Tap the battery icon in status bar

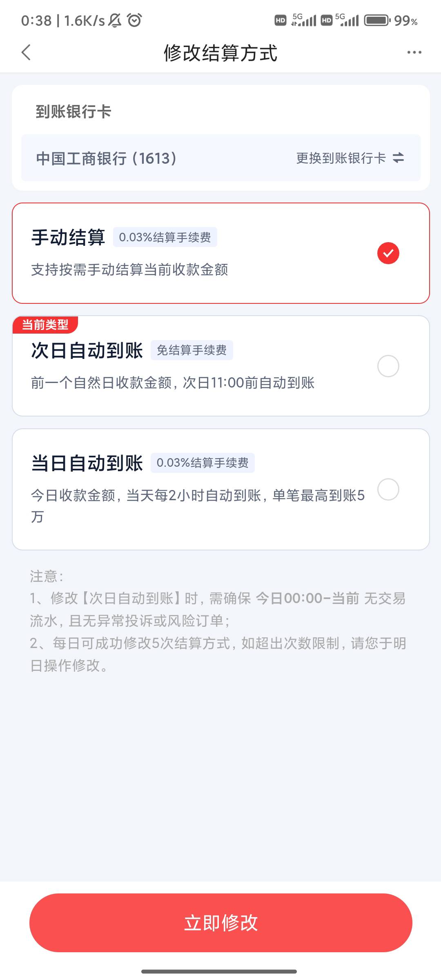click(377, 20)
